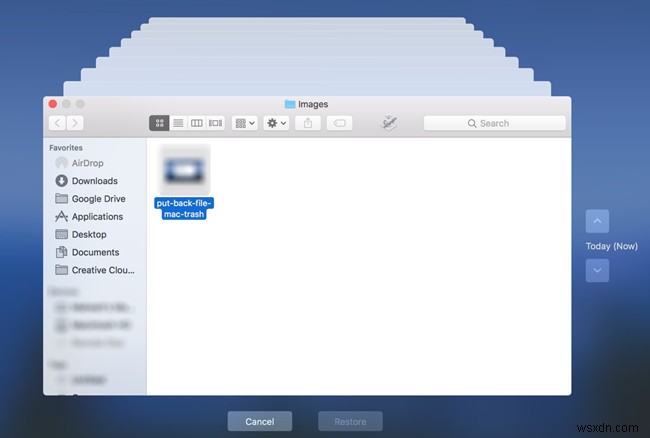Open the gear Action menu
650x438 pixels.
point(276,123)
